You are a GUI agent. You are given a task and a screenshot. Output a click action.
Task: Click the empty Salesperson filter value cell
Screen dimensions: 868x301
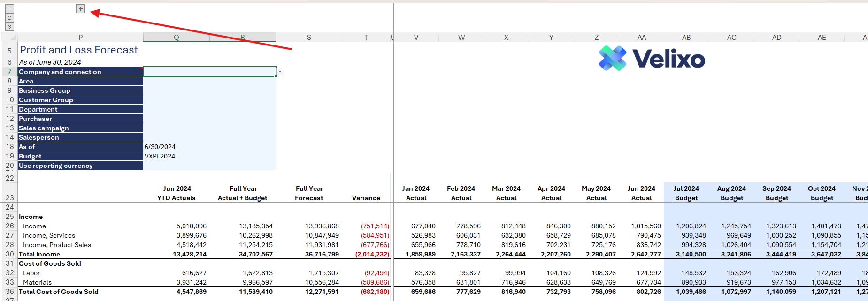pyautogui.click(x=209, y=137)
